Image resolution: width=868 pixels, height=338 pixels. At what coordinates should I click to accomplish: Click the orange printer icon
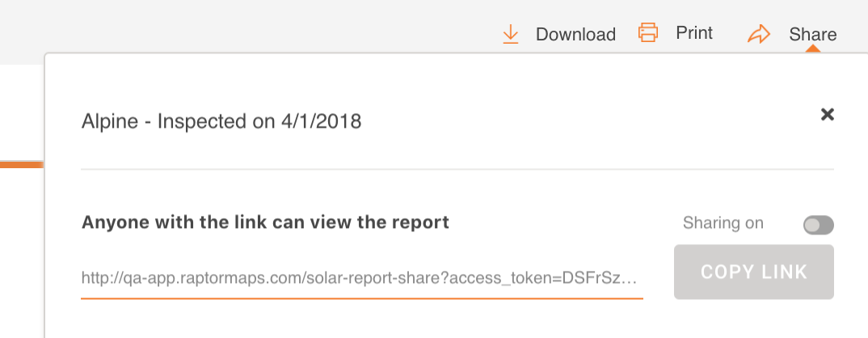pos(647,32)
